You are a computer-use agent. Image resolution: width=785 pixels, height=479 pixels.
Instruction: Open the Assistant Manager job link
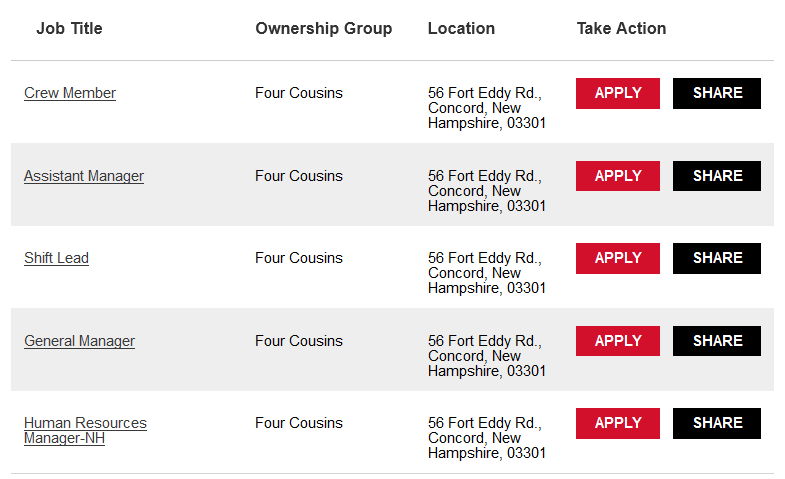point(84,176)
